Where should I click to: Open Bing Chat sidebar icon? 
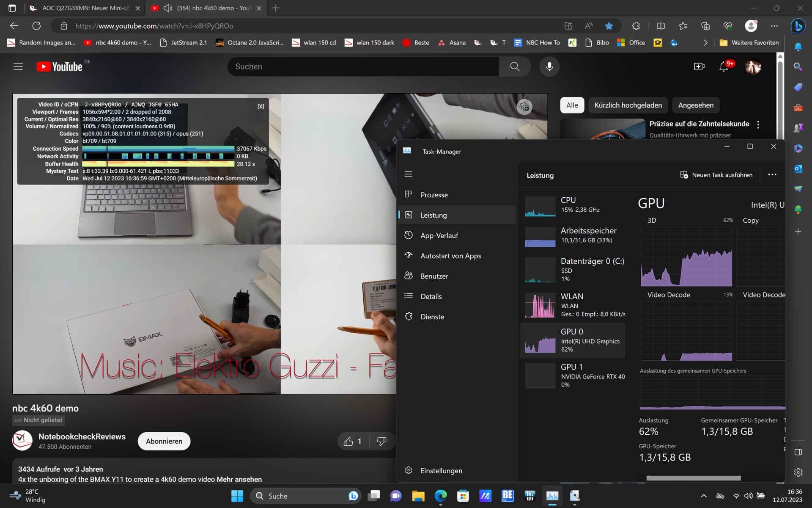click(x=798, y=26)
